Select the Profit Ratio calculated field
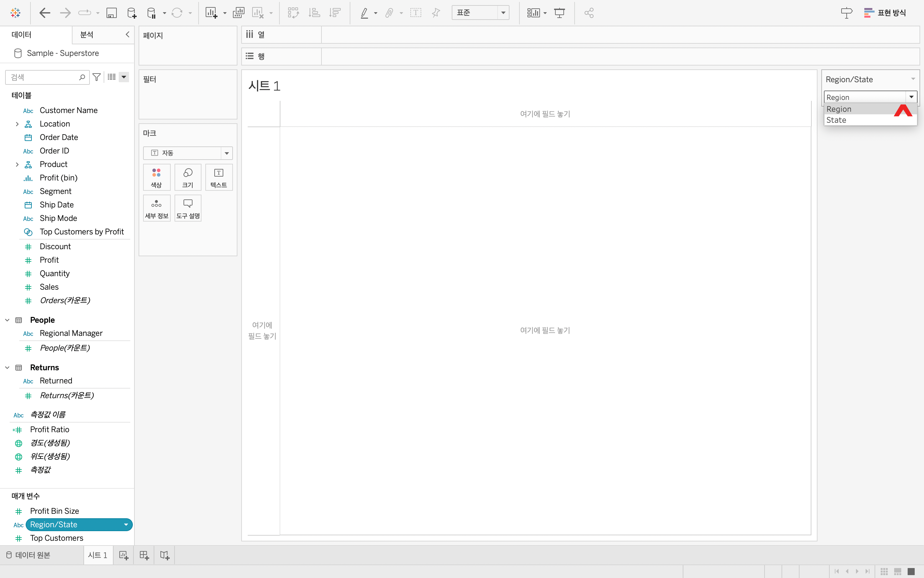 coord(50,430)
